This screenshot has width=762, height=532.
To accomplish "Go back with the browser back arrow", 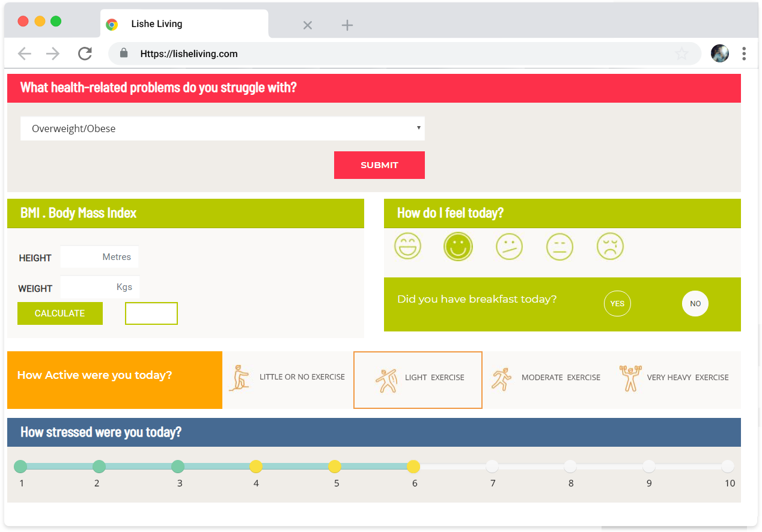I will coord(24,53).
